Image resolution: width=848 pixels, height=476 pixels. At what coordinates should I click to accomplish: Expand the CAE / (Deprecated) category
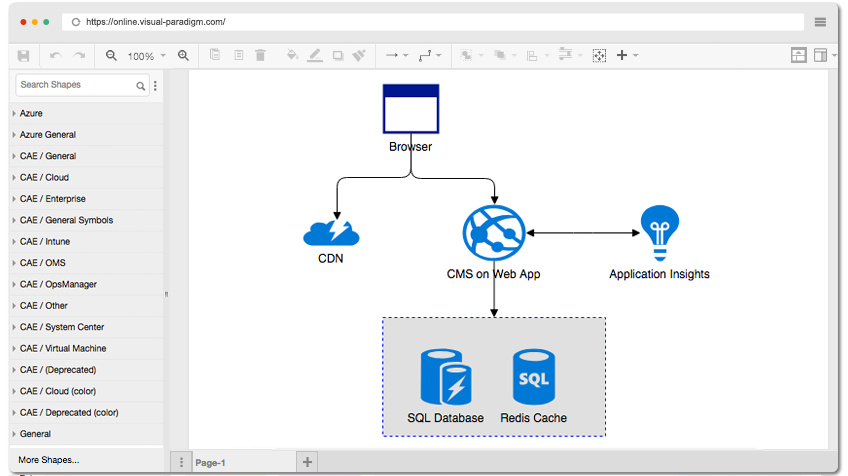coord(87,370)
